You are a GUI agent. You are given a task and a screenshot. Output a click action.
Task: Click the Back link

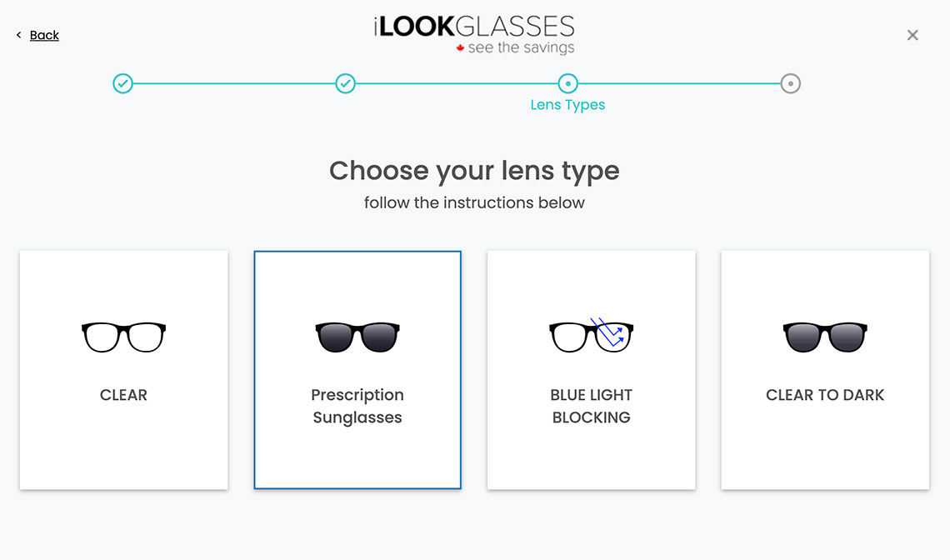tap(44, 35)
